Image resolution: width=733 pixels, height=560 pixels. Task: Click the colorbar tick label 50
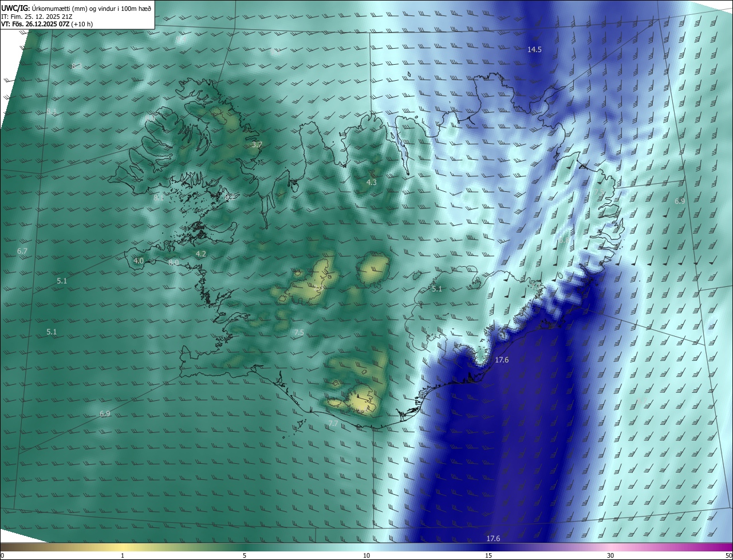tap(728, 555)
